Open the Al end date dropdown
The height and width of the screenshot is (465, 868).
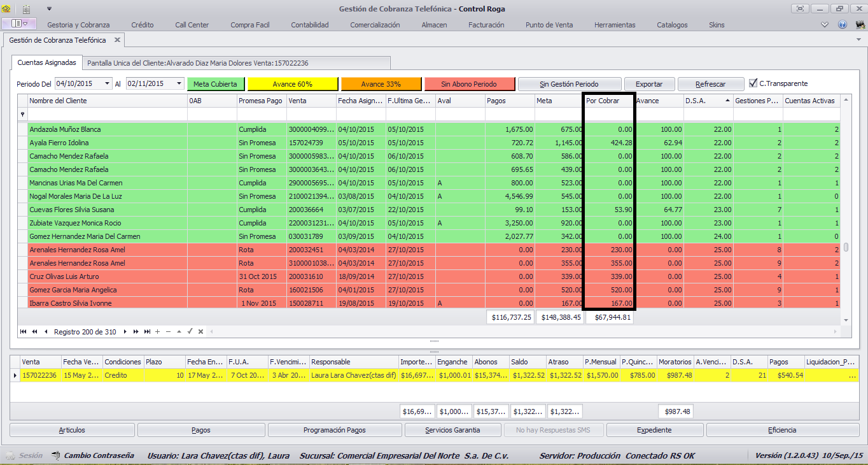click(x=178, y=83)
